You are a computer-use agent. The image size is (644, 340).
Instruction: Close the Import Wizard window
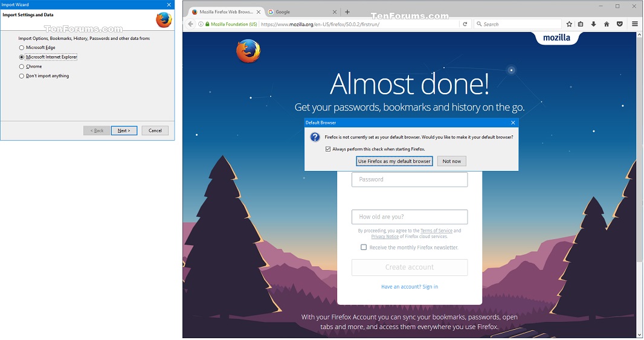click(169, 4)
